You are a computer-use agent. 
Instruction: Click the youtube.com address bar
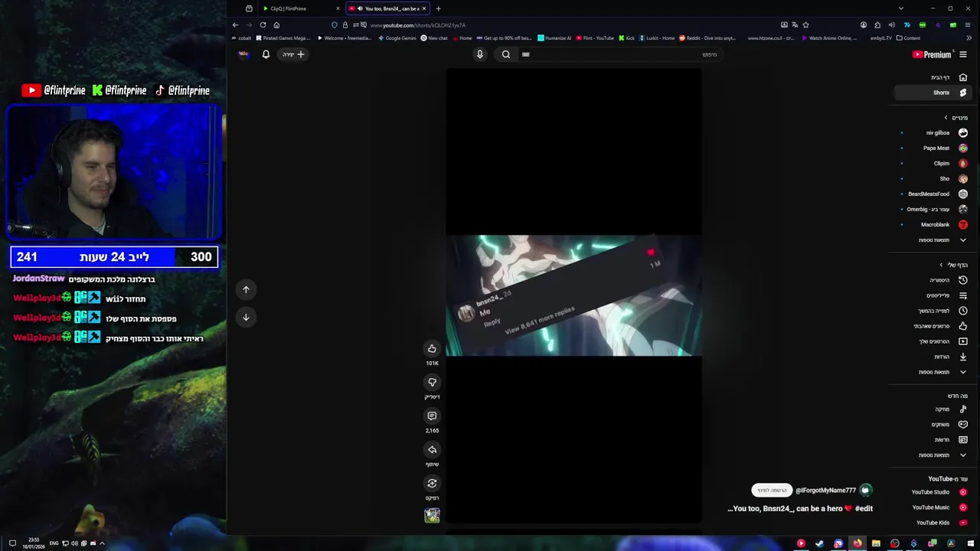coord(567,24)
